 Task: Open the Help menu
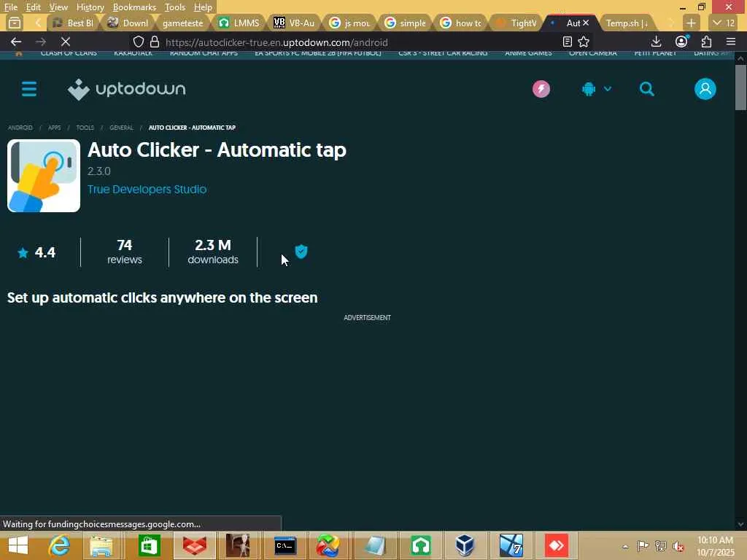203,7
